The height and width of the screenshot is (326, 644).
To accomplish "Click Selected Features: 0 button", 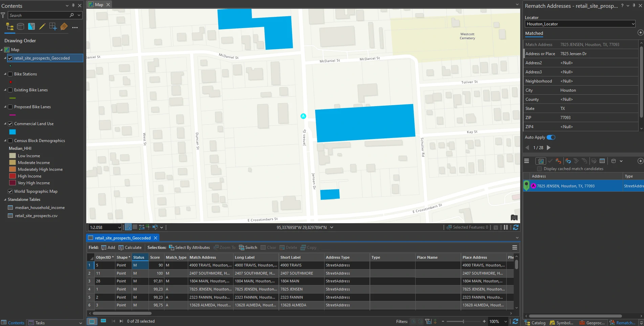I will (467, 227).
